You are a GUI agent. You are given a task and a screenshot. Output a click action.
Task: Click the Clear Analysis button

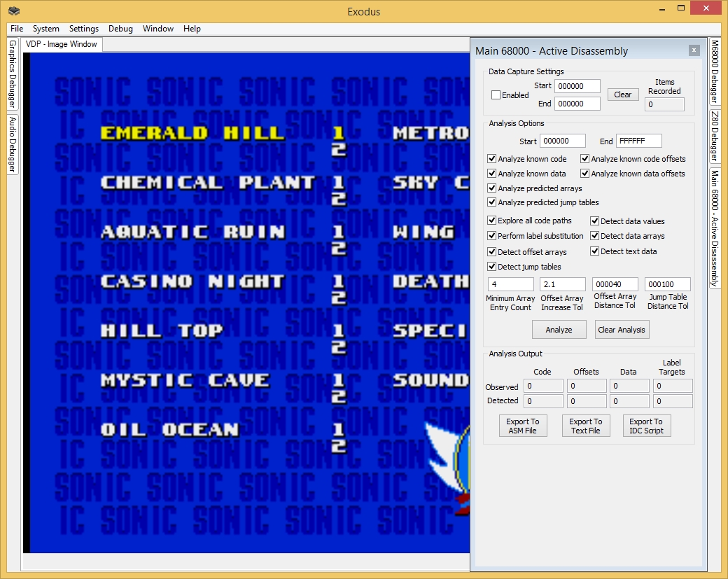point(622,330)
